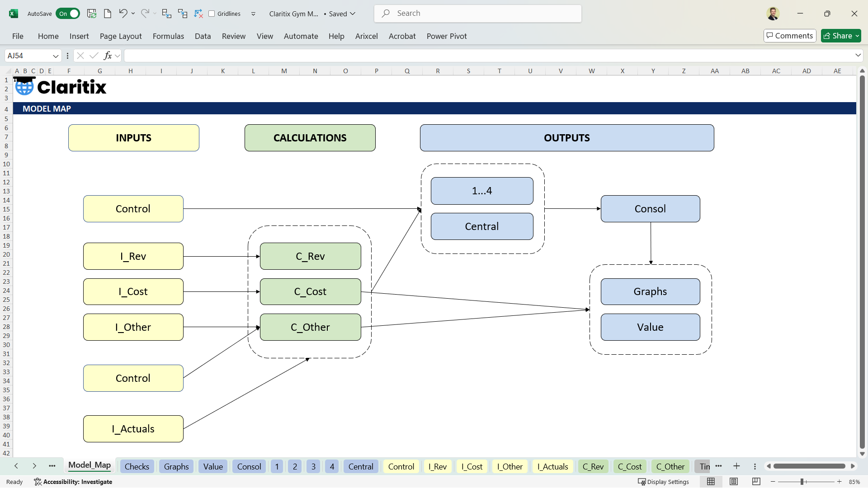This screenshot has width=868, height=488.
Task: Click the Remove Arrows icon
Action: click(198, 14)
